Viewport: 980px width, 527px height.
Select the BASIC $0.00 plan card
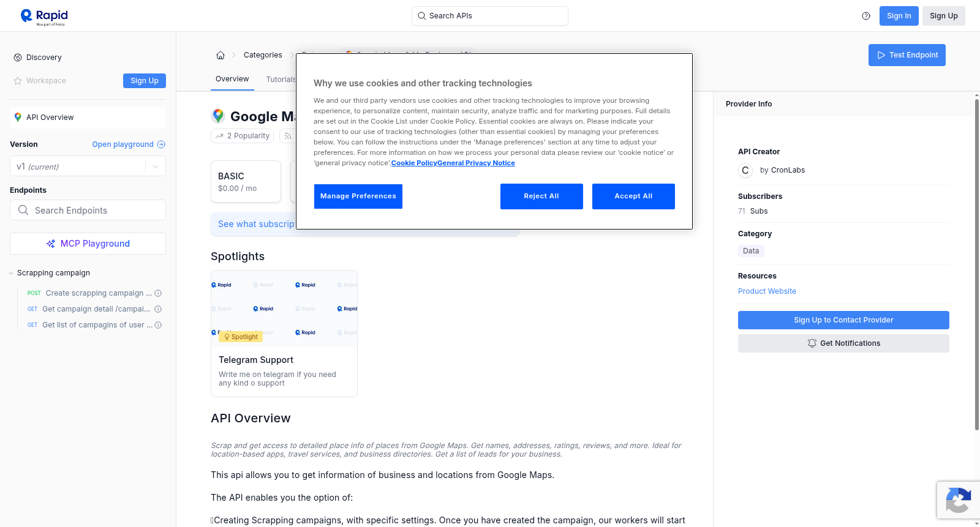(x=246, y=182)
